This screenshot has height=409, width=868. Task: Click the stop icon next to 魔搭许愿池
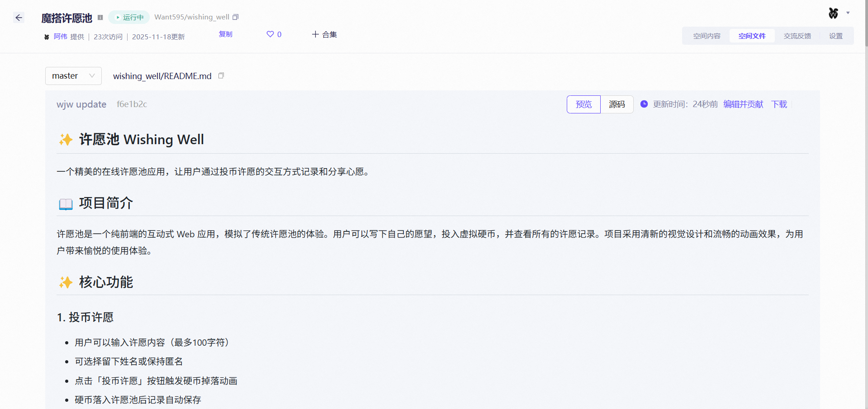[x=100, y=18]
